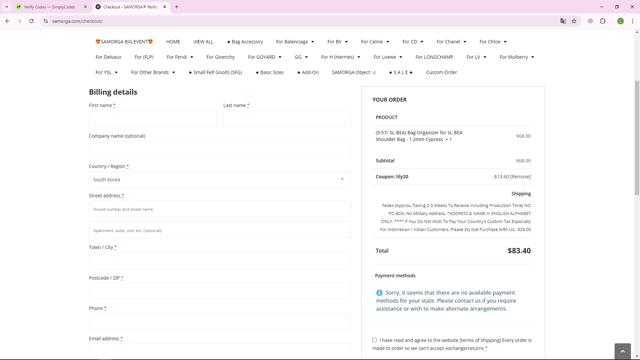The height and width of the screenshot is (360, 640).
Task: Open the green profile avatar menu
Action: [x=620, y=21]
